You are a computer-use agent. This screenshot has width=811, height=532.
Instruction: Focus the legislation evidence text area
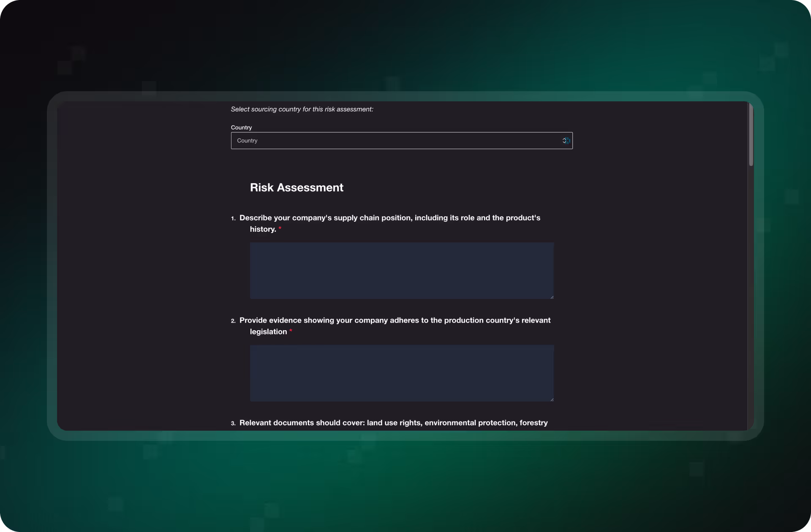pos(401,373)
